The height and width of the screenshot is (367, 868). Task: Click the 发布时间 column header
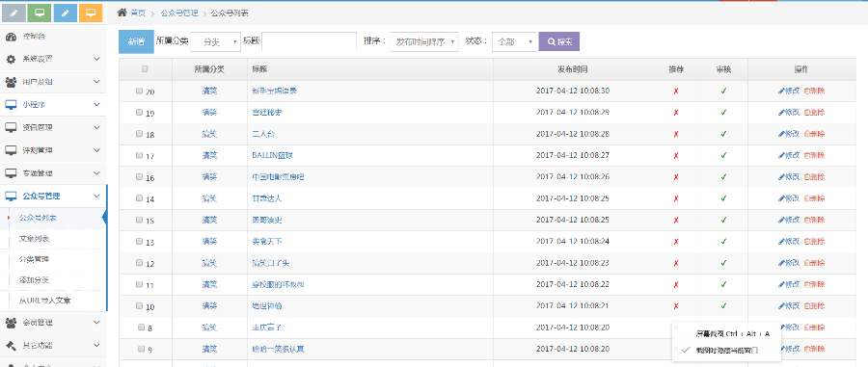(x=572, y=69)
